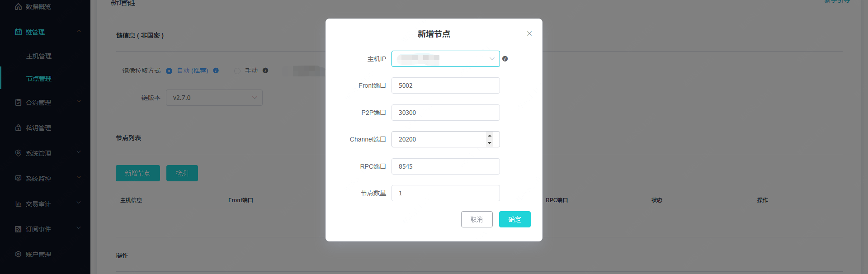
Task: Click the transaction audit chart icon
Action: (x=18, y=204)
